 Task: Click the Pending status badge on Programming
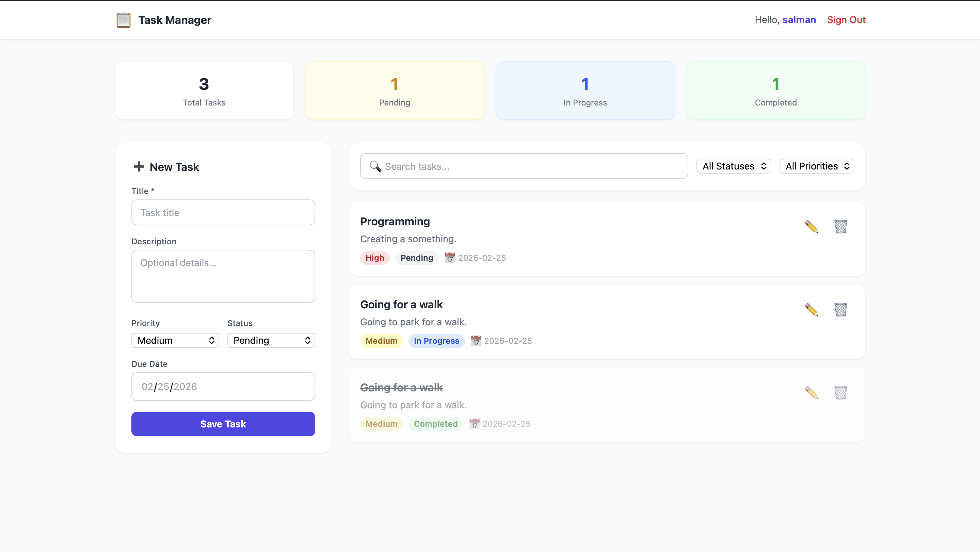point(417,258)
